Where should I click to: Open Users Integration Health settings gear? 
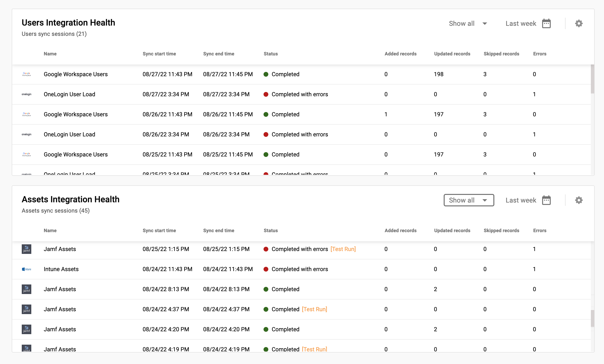click(578, 24)
